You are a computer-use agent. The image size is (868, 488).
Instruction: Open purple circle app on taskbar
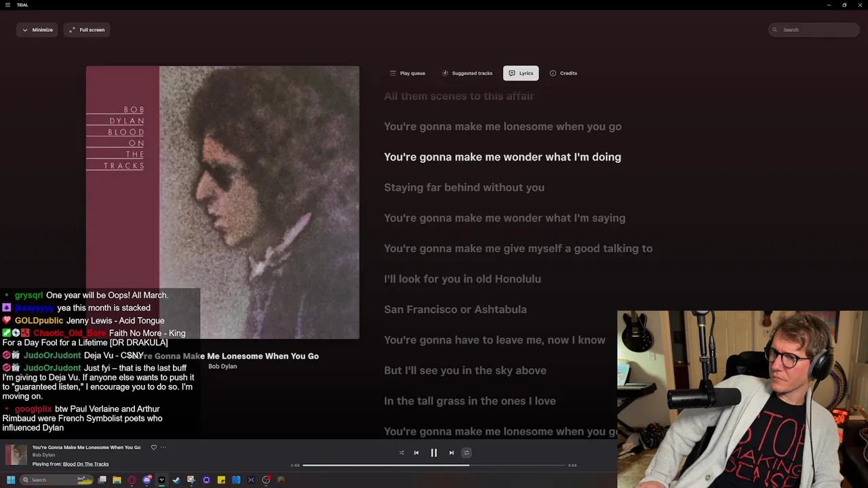pos(206,480)
